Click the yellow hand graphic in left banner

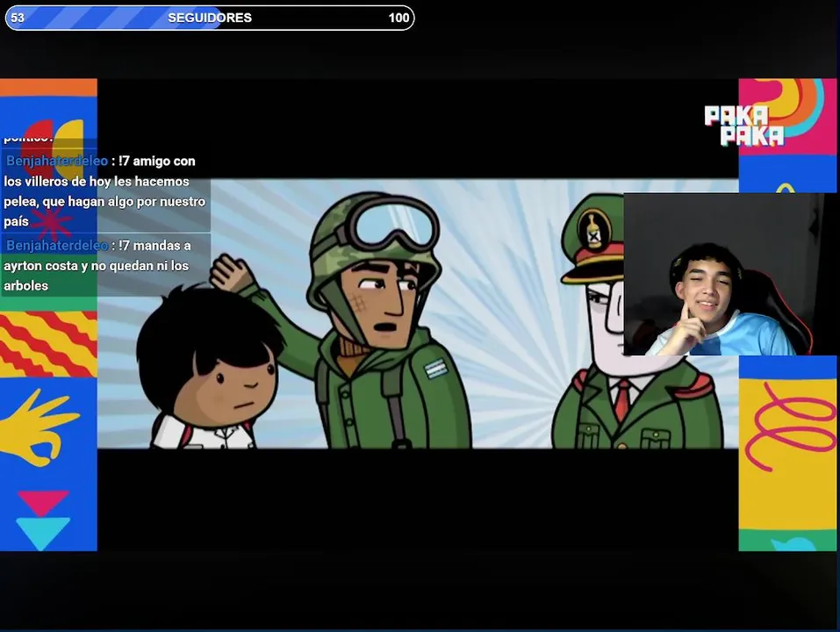point(39,428)
